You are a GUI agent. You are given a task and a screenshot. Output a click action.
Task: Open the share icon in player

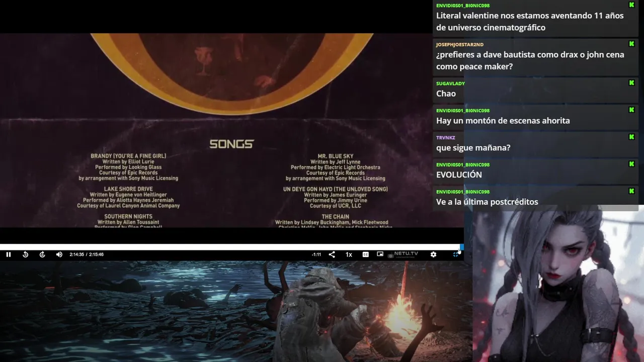(332, 254)
